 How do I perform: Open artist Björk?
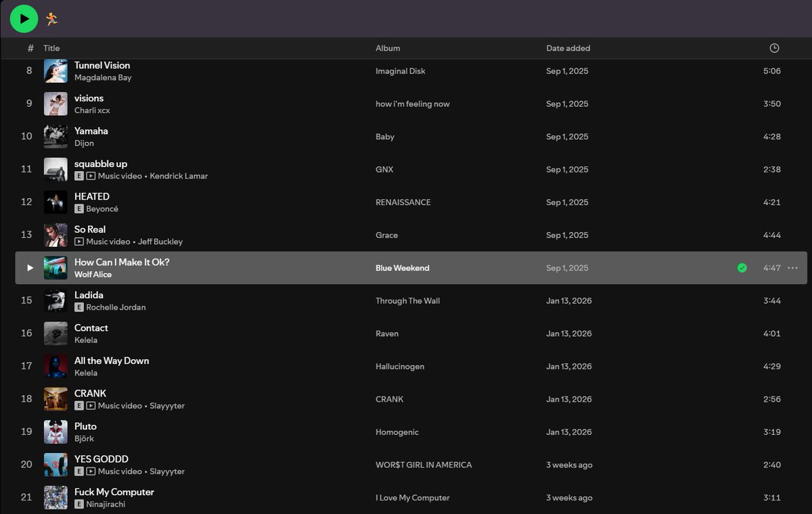[84, 438]
